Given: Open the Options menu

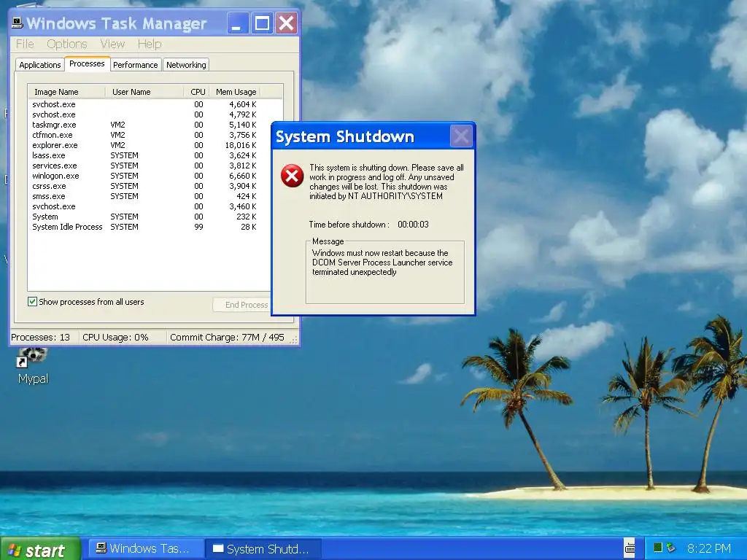Looking at the screenshot, I should click(x=66, y=44).
